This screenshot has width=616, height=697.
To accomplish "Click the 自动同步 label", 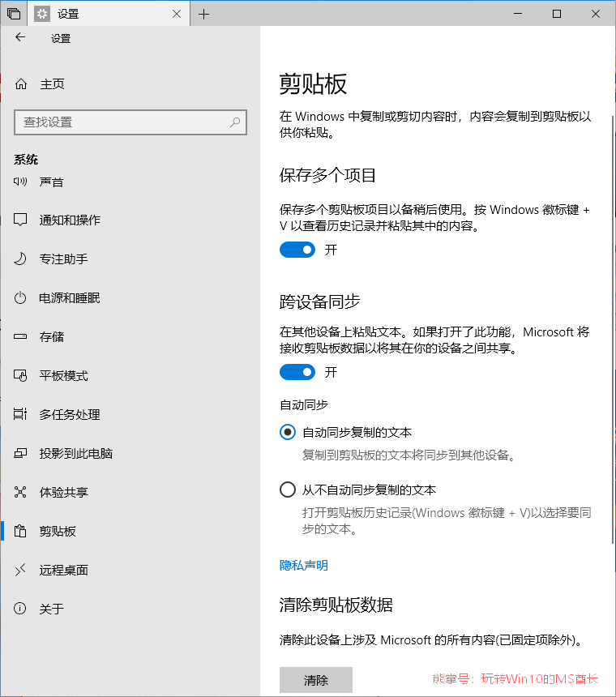I will tap(304, 405).
